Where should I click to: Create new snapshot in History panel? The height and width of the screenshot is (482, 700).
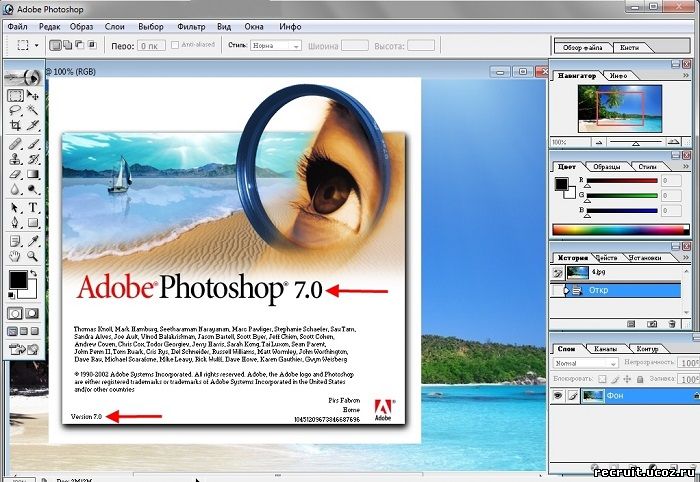click(x=652, y=324)
